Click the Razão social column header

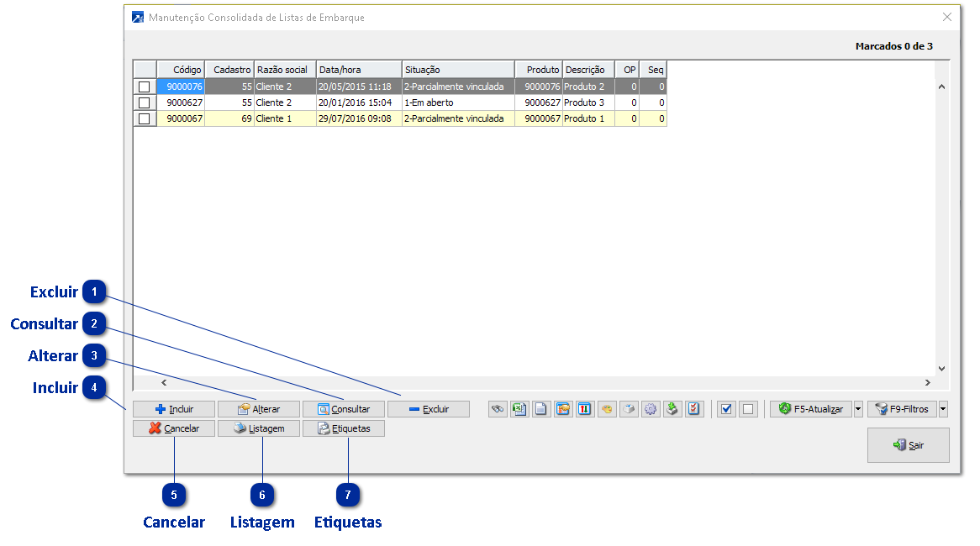pos(284,70)
